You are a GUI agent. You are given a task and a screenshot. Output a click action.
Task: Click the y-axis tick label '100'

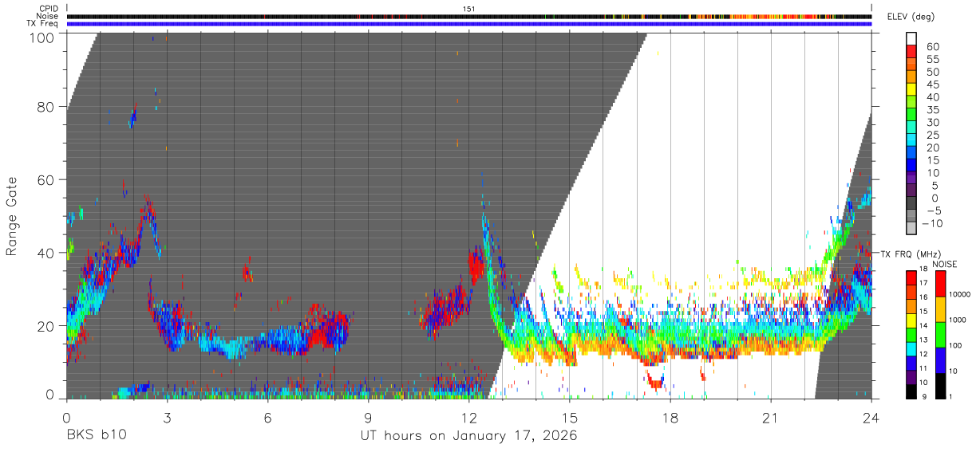point(41,37)
